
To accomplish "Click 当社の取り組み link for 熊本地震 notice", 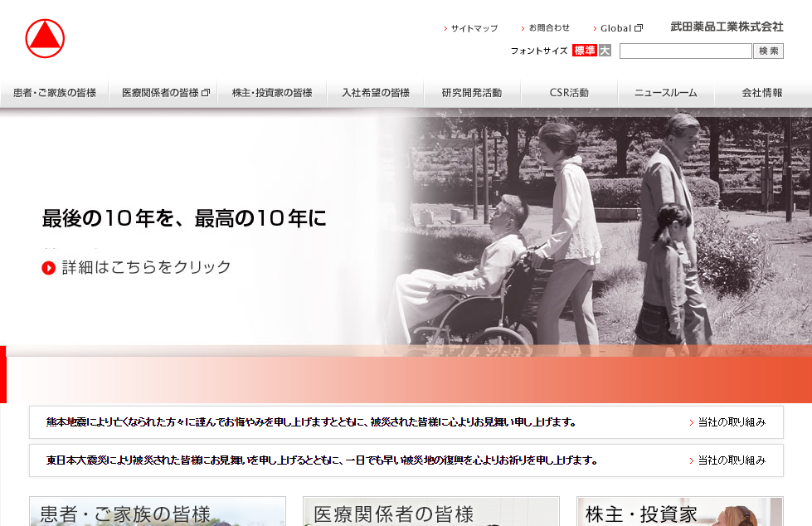I will 731,422.
